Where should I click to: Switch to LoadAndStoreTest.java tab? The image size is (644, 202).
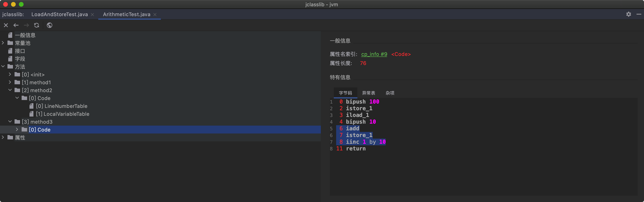60,15
